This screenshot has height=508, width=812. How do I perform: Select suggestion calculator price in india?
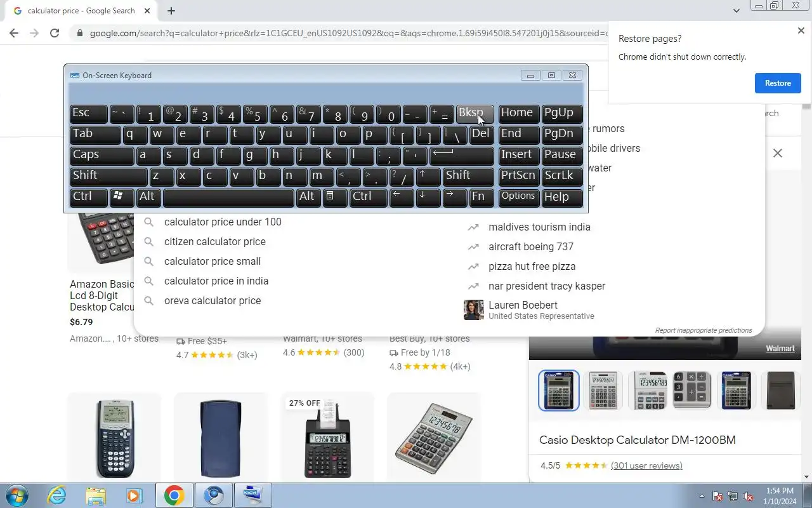(x=216, y=281)
